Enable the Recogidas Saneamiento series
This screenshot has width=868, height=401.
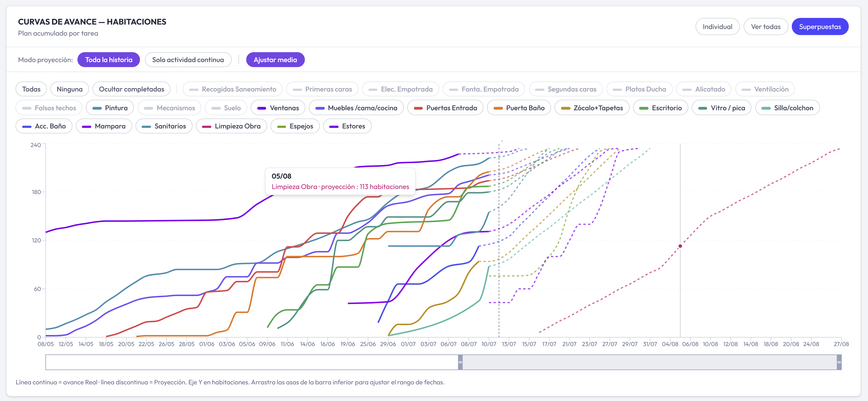tap(233, 89)
